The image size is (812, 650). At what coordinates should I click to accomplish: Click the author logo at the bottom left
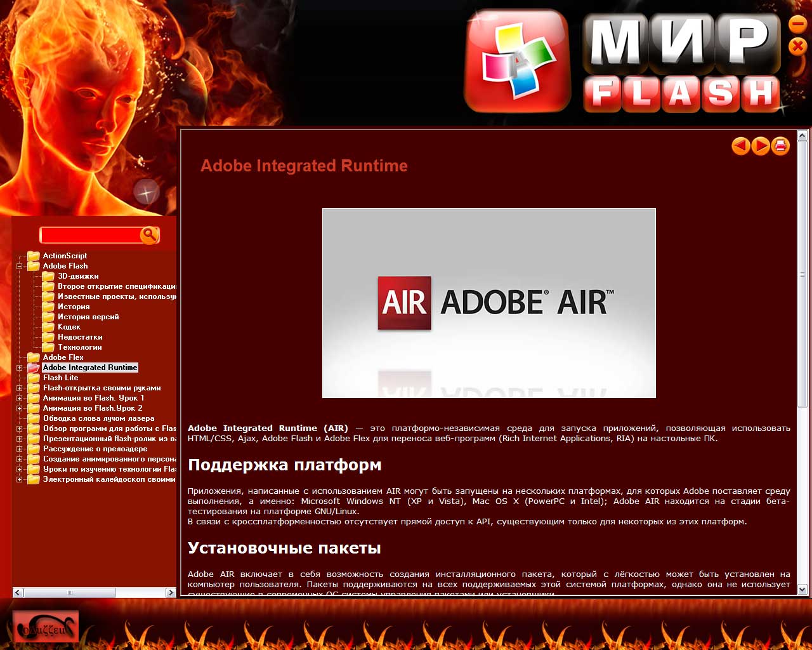pyautogui.click(x=46, y=627)
